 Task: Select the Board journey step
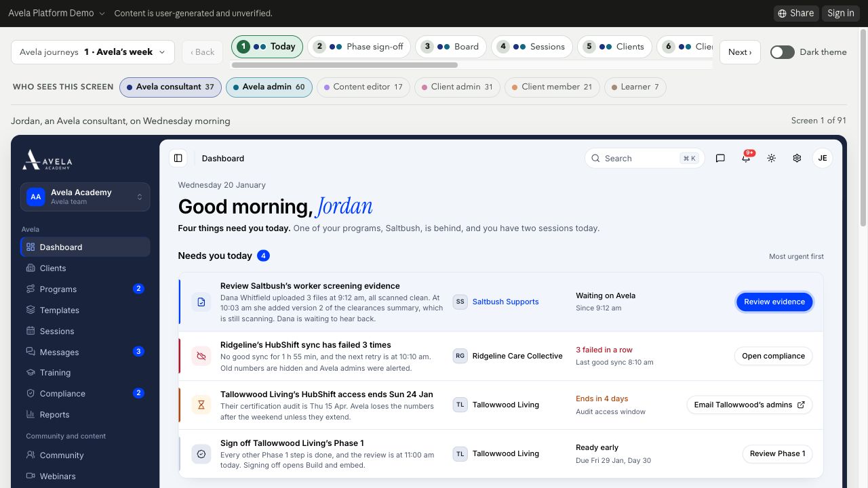coord(451,47)
